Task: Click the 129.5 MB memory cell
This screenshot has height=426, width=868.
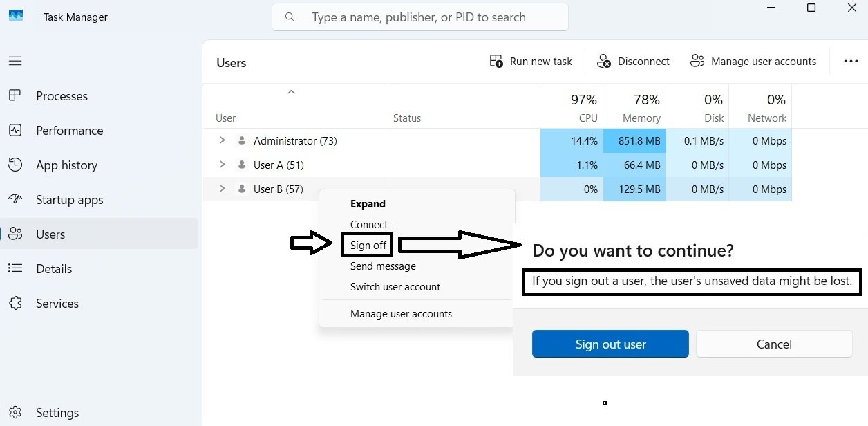Action: pyautogui.click(x=634, y=189)
